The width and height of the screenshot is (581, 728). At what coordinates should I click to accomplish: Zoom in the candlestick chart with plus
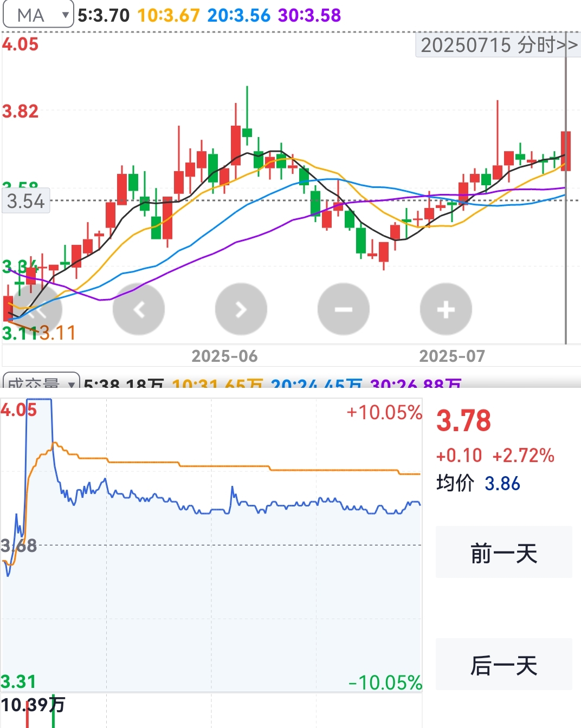coord(446,309)
